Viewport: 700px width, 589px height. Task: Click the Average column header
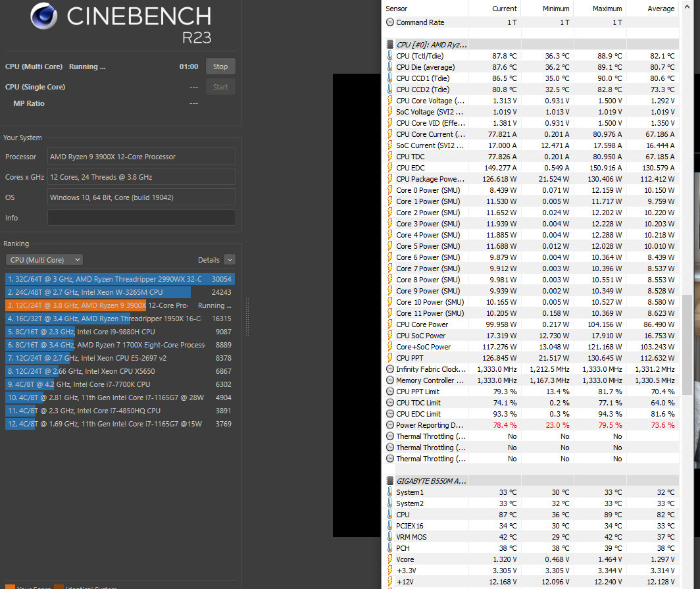[653, 9]
